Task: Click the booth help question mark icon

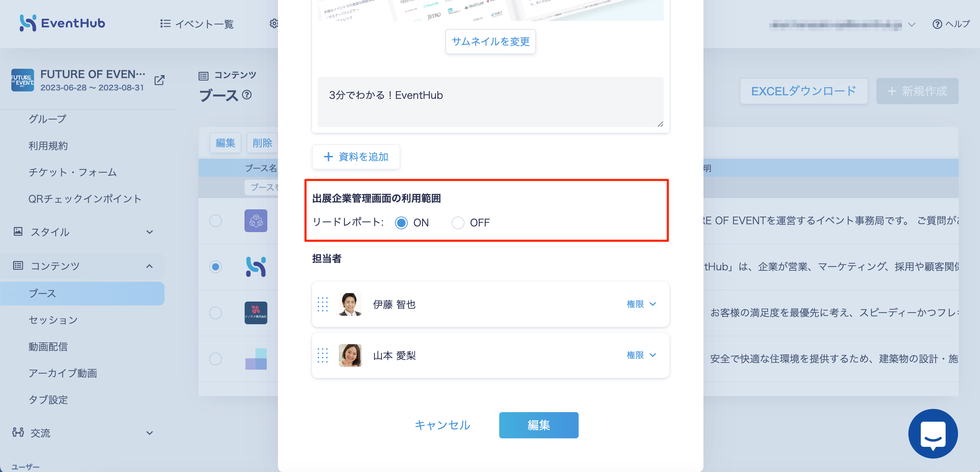Action: point(247,95)
